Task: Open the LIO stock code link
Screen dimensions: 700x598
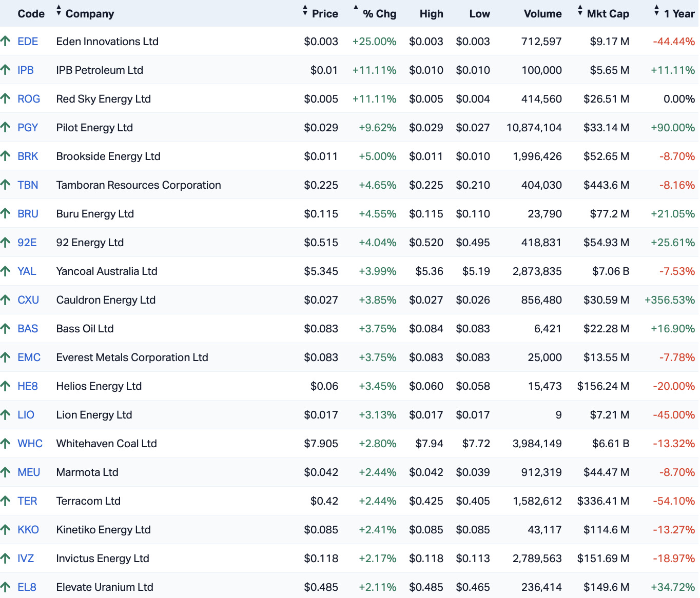Action: (26, 415)
